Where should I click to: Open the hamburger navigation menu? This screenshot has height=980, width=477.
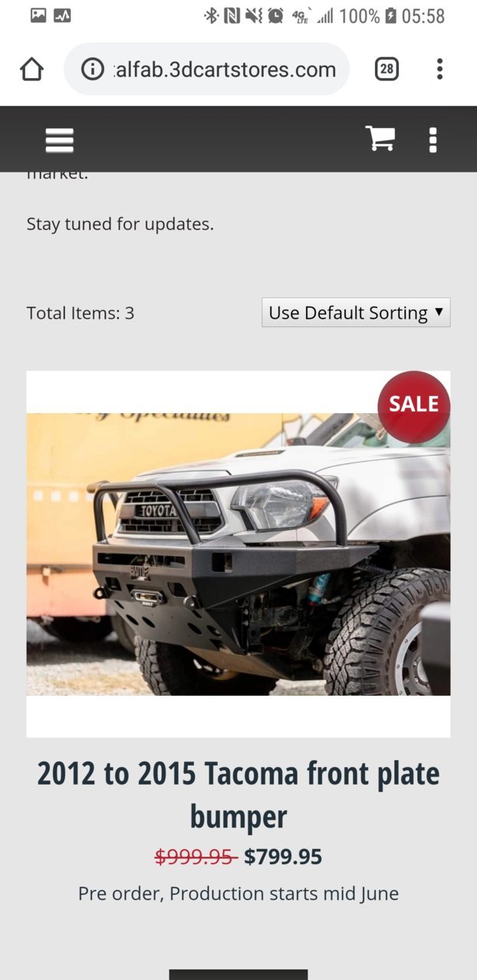59,139
